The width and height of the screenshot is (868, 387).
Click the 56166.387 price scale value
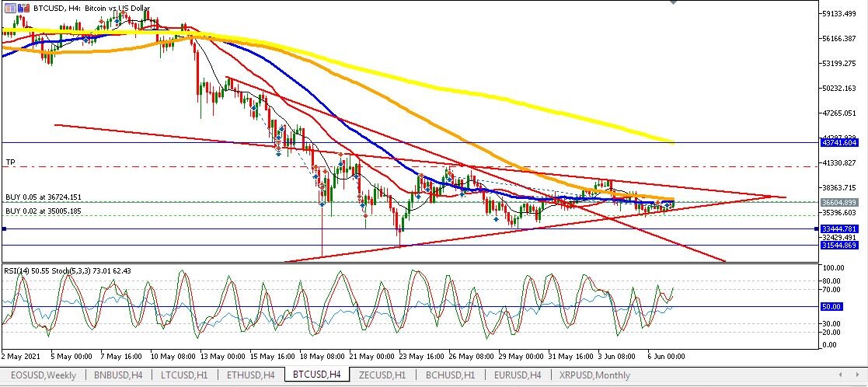pyautogui.click(x=840, y=39)
